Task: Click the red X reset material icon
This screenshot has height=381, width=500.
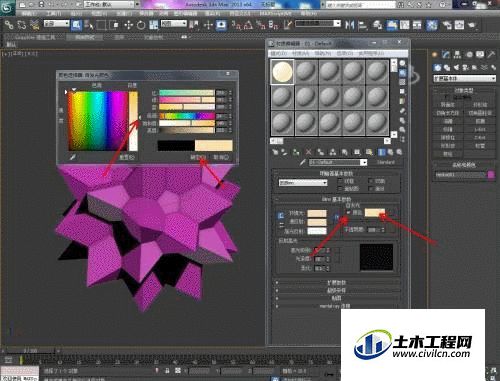Action: point(308,152)
